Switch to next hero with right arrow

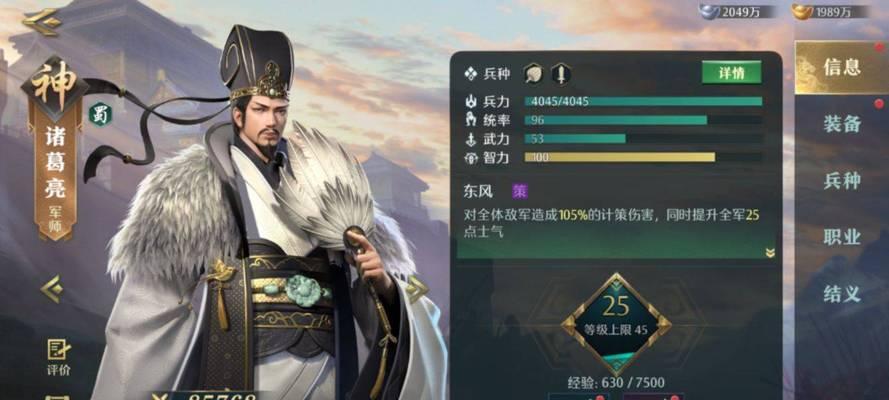click(x=417, y=289)
